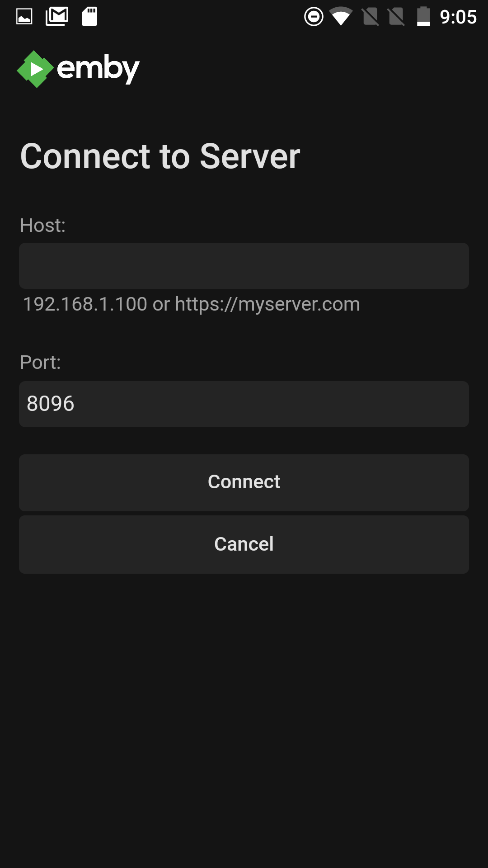Tap the 9:05 clock in status bar
This screenshot has height=868, width=488.
tap(458, 17)
